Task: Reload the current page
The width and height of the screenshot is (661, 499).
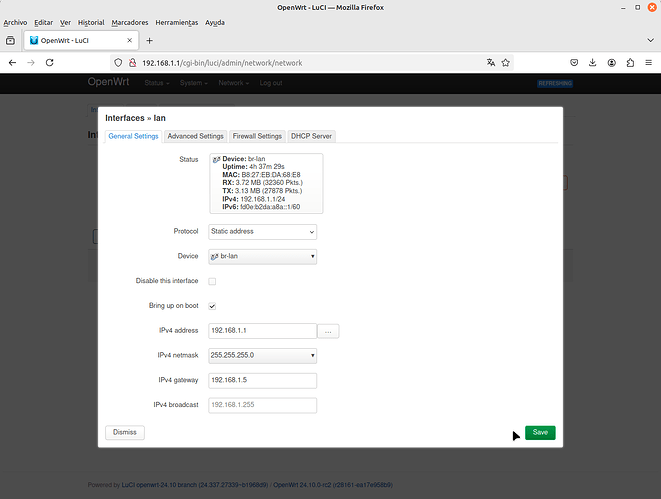Action: click(49, 62)
